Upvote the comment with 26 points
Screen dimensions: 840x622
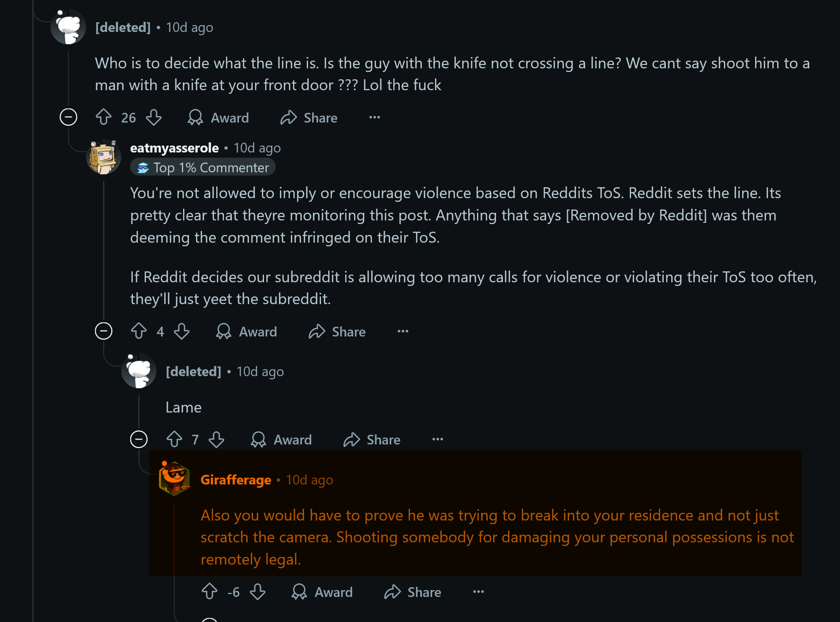(103, 117)
